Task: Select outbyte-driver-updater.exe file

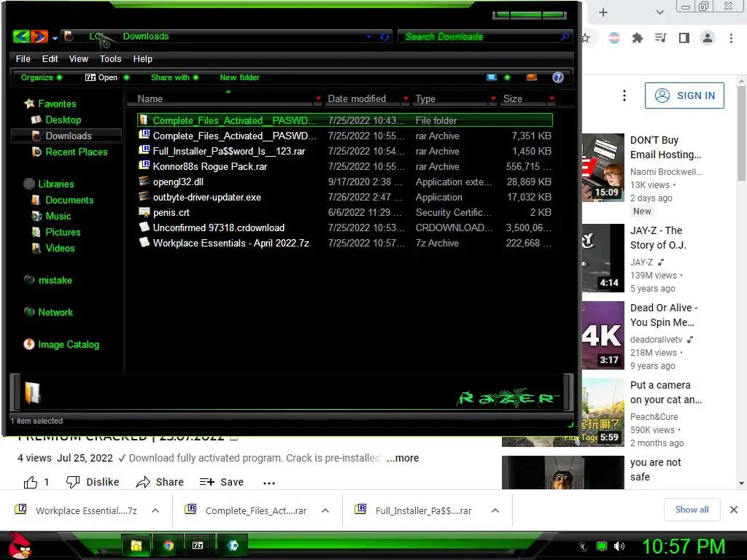Action: pos(345,197)
